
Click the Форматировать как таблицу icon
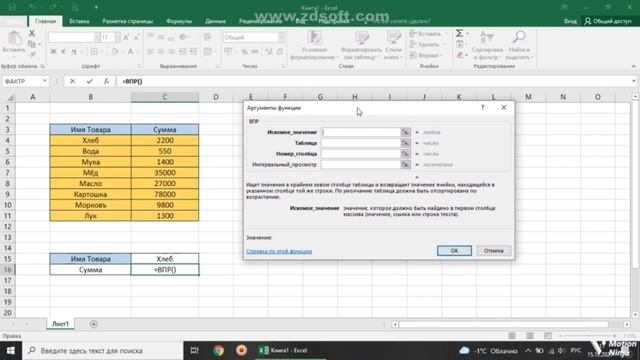(x=362, y=38)
